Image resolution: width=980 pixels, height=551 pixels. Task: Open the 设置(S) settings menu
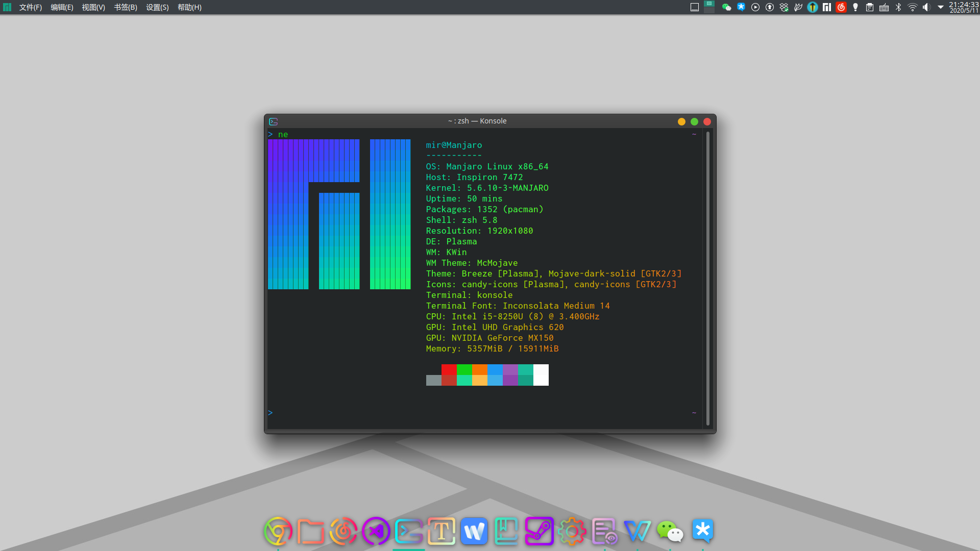[157, 7]
